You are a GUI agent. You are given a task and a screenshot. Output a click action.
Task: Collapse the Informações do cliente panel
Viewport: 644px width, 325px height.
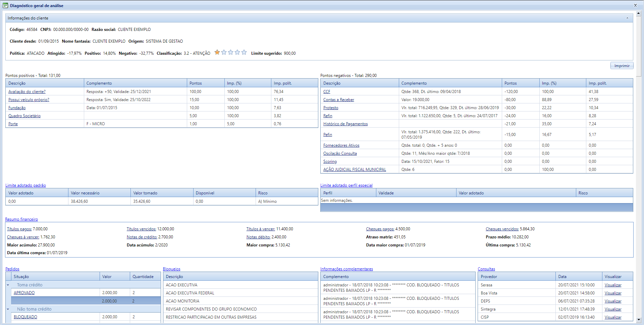[x=627, y=18]
